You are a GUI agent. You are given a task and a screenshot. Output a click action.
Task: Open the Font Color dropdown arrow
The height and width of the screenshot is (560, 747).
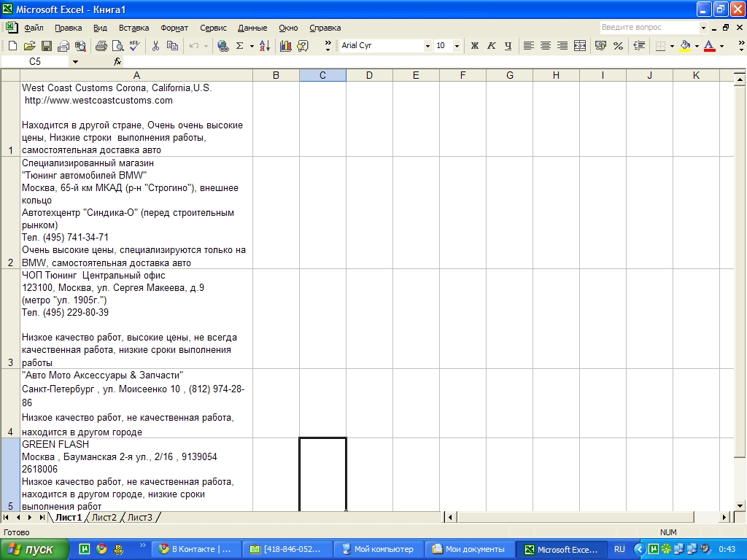pyautogui.click(x=721, y=46)
